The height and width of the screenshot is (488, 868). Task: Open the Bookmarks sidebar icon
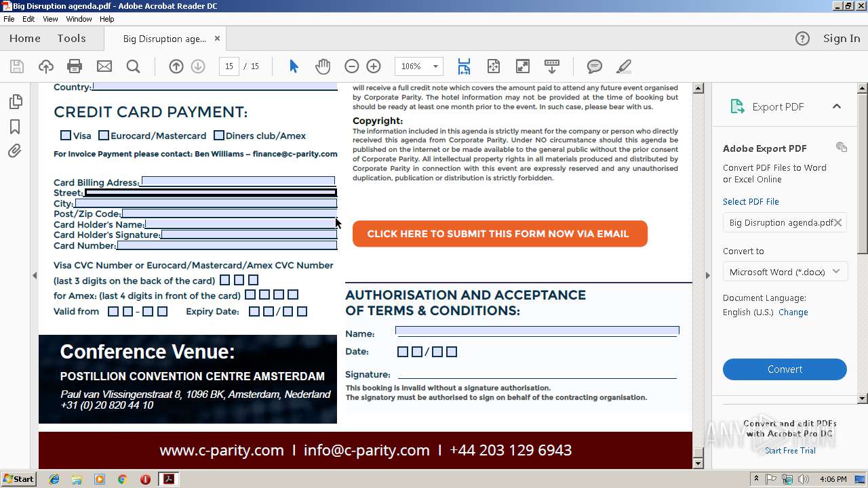pyautogui.click(x=15, y=127)
